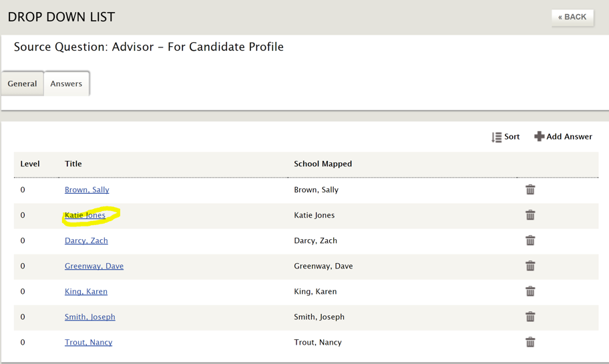
Task: Open the Darcy, Zach link
Action: [86, 240]
